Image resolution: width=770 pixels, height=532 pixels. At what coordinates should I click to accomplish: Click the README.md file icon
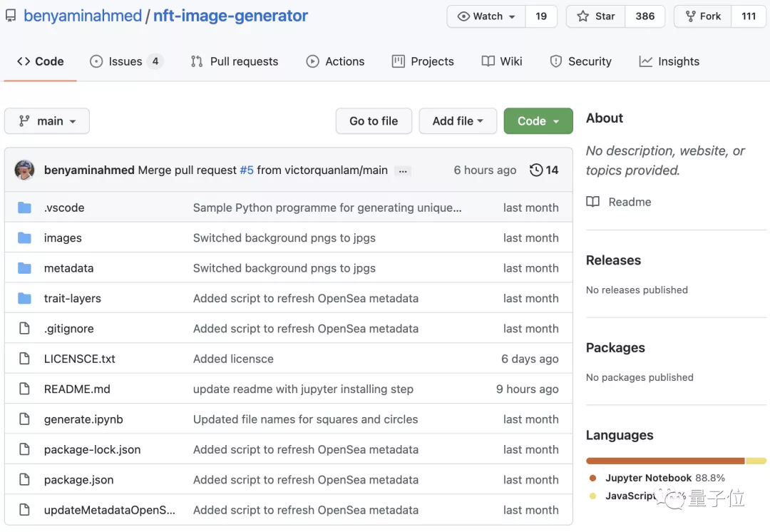(x=25, y=389)
